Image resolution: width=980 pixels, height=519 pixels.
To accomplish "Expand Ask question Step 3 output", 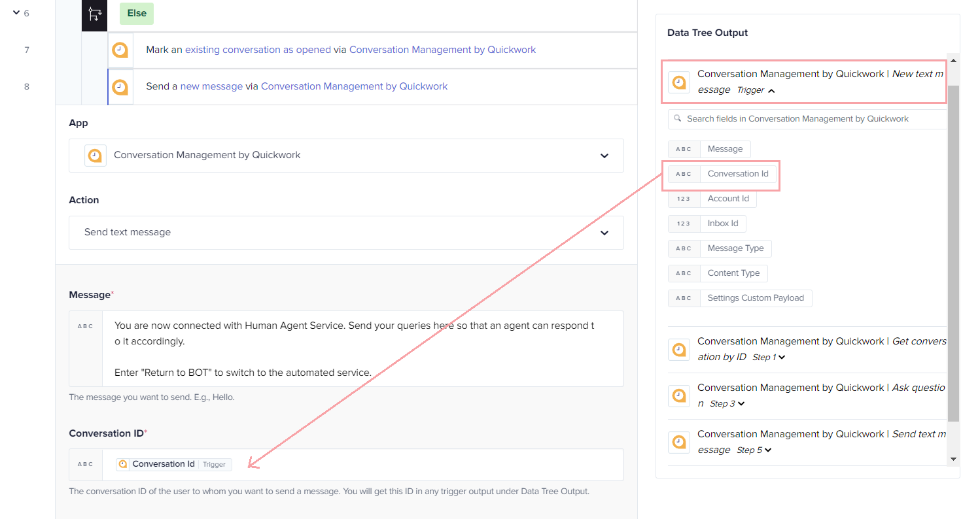I will pos(742,404).
